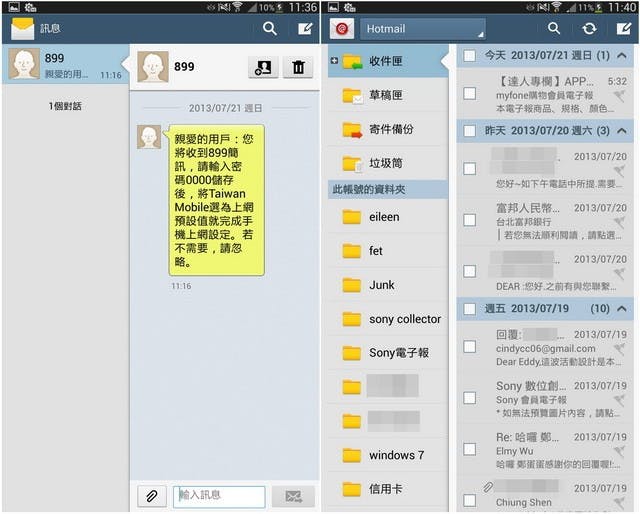640x514 pixels.
Task: Search emails in Hotmail app
Action: coord(553,29)
